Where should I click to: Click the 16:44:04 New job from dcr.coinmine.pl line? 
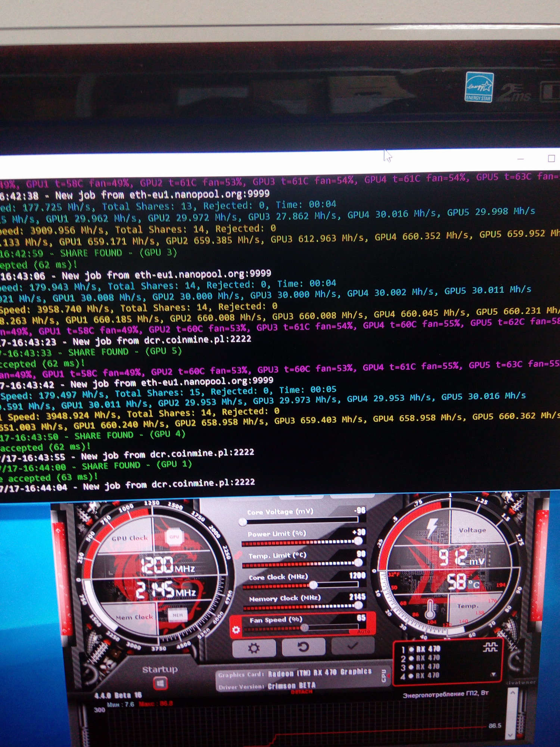pyautogui.click(x=127, y=485)
